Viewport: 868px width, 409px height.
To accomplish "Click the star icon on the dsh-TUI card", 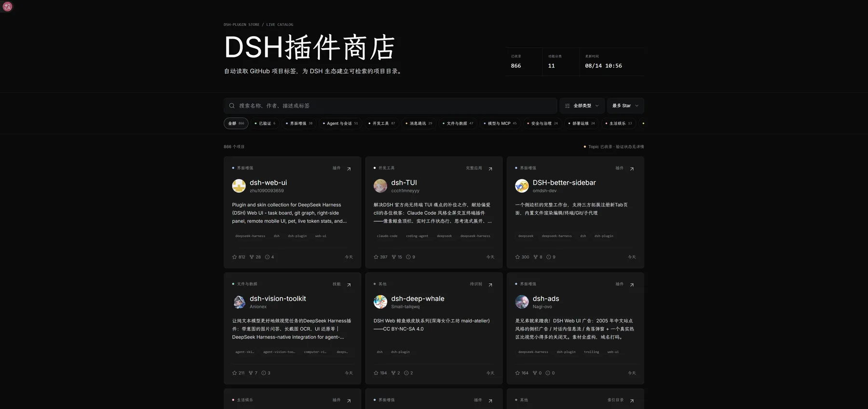I will 376,257.
